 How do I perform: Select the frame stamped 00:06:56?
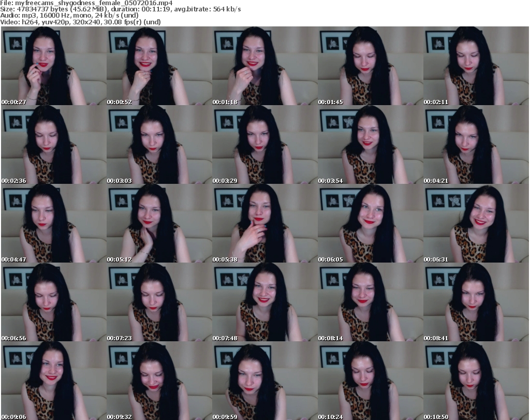[x=54, y=302]
